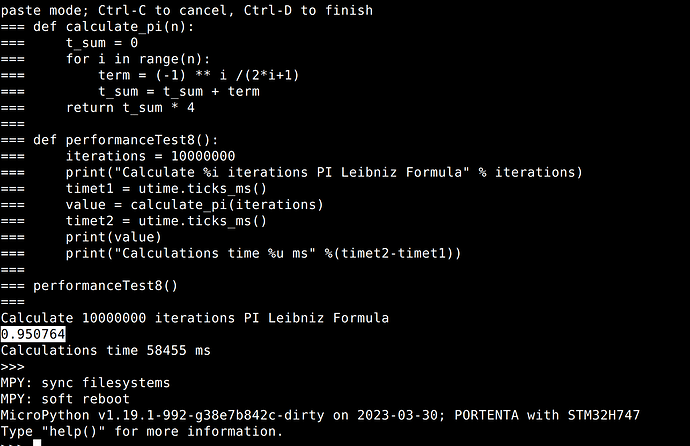This screenshot has width=690, height=446.
Task: Click the 'paste mode' header line
Action: [x=187, y=10]
